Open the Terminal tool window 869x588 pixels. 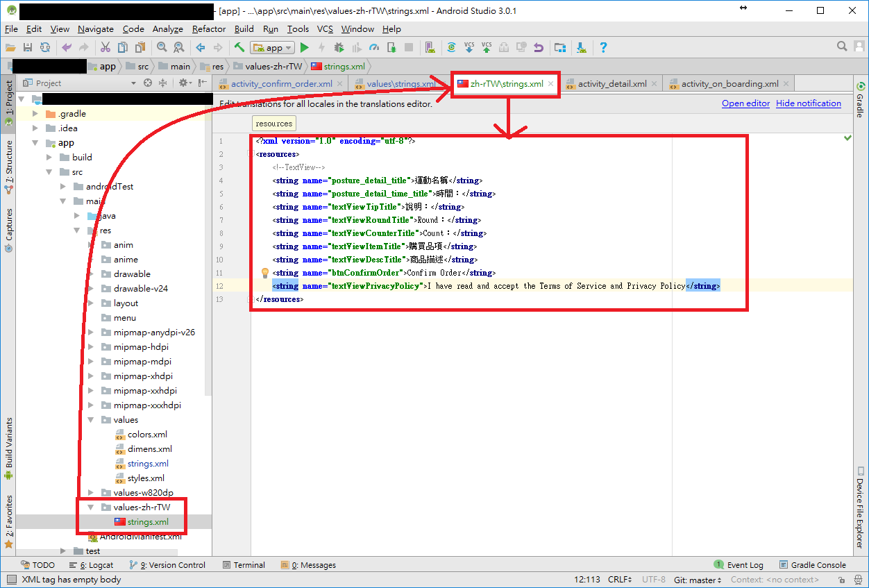244,564
